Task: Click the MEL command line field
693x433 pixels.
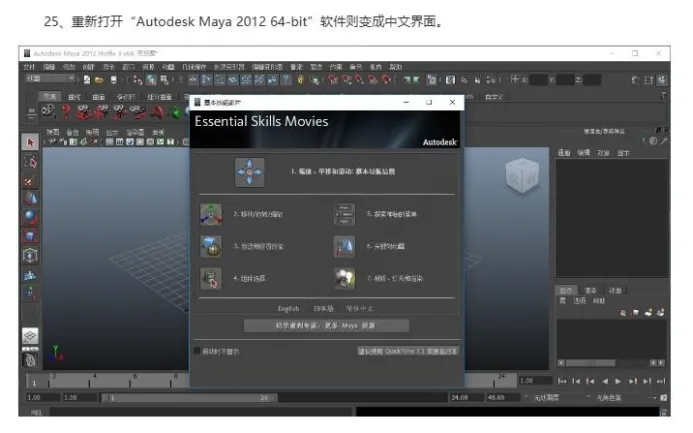Action: [x=202, y=412]
